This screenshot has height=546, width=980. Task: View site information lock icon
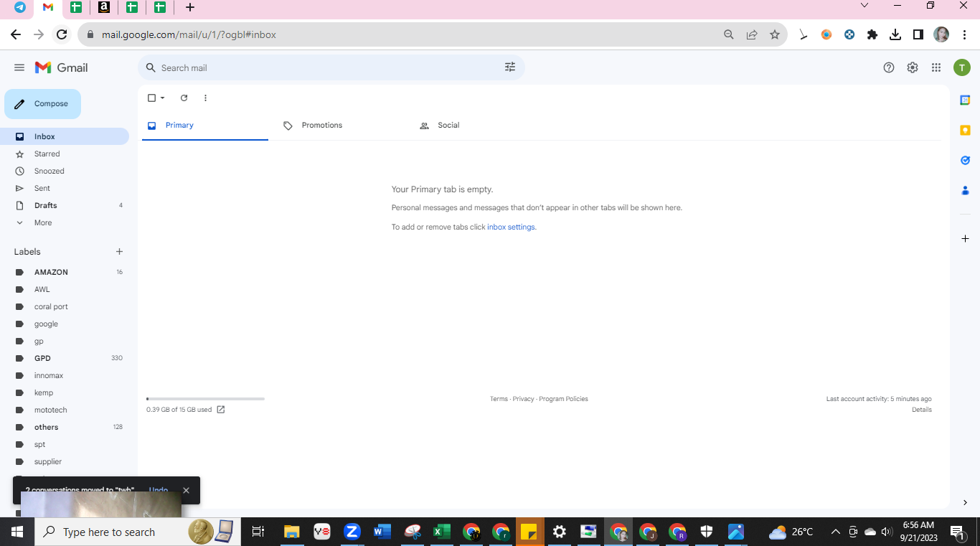click(91, 34)
